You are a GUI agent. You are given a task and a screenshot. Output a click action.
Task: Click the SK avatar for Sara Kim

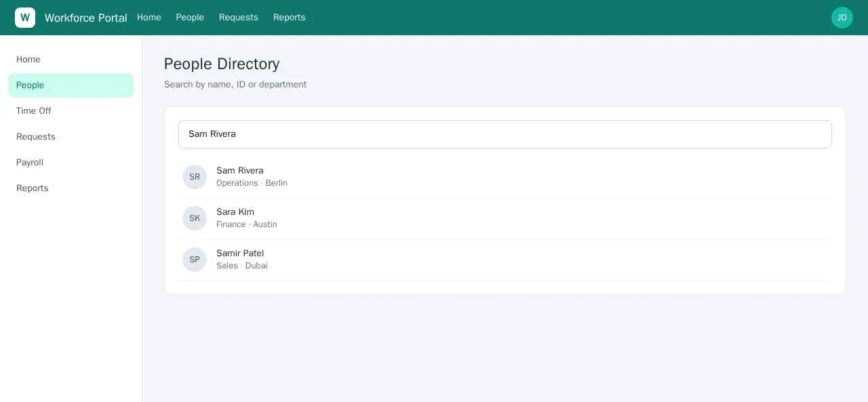pyautogui.click(x=195, y=218)
